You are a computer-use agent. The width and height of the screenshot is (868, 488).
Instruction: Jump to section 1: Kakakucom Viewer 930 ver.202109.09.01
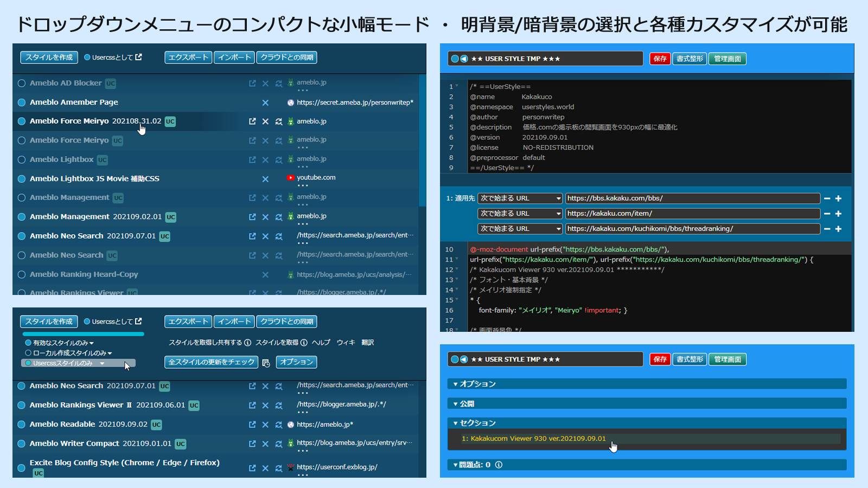(x=533, y=439)
